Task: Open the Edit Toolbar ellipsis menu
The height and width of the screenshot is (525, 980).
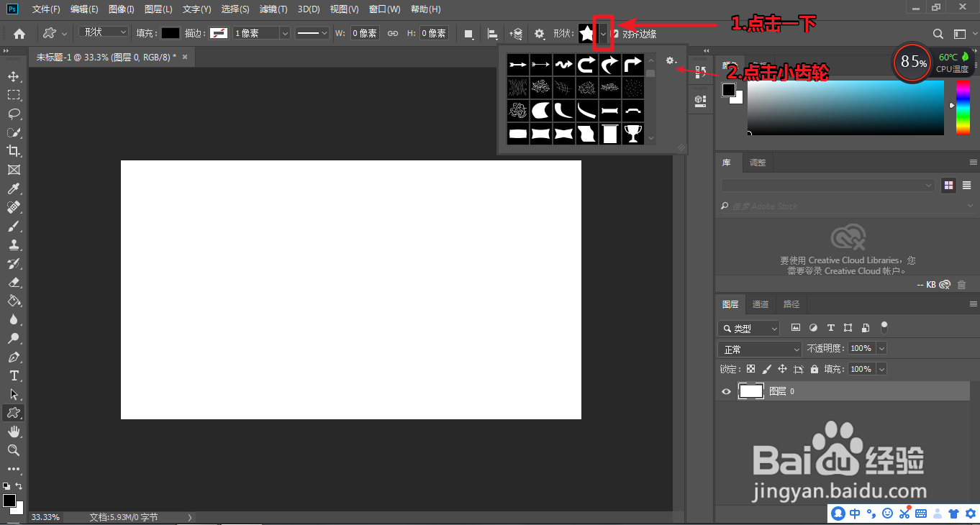Action: [x=13, y=469]
